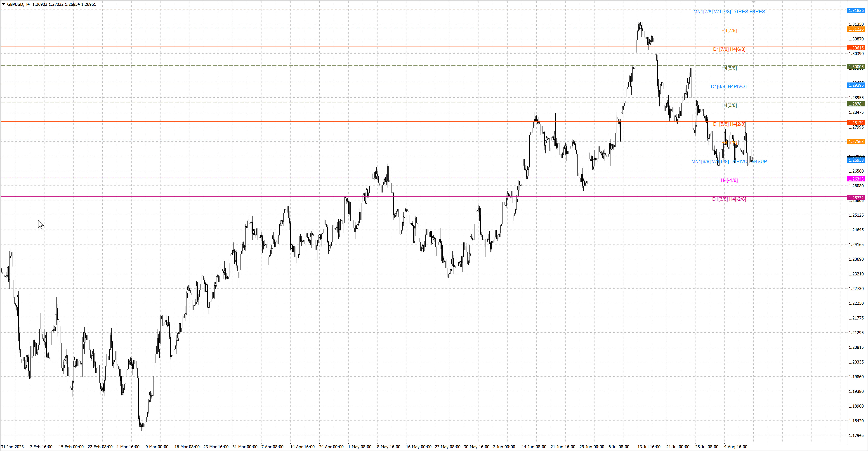Click the 1.26953 current price tag
868x451 pixels.
(856, 160)
